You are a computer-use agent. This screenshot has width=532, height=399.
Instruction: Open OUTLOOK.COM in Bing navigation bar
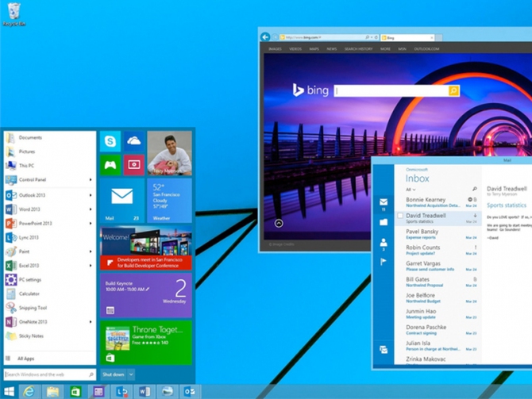pos(426,49)
